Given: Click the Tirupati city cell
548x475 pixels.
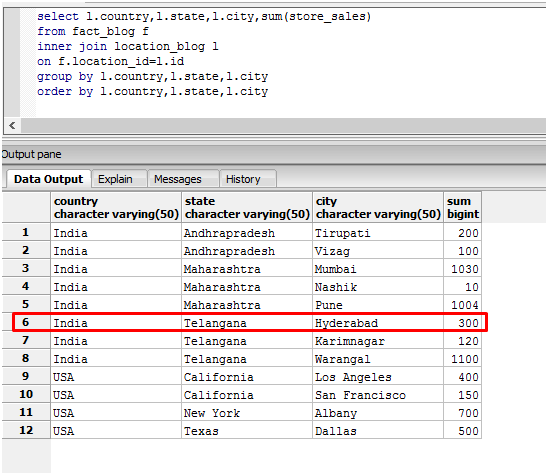Looking at the screenshot, I should coord(378,232).
